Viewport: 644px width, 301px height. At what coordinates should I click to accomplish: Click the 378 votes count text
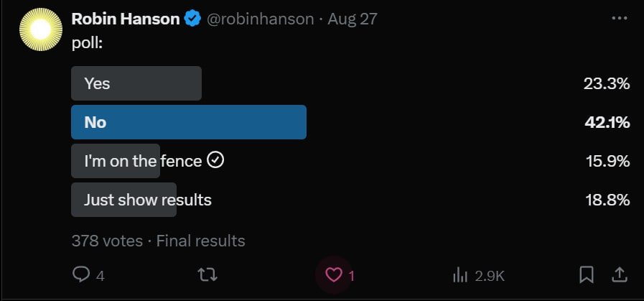[107, 241]
